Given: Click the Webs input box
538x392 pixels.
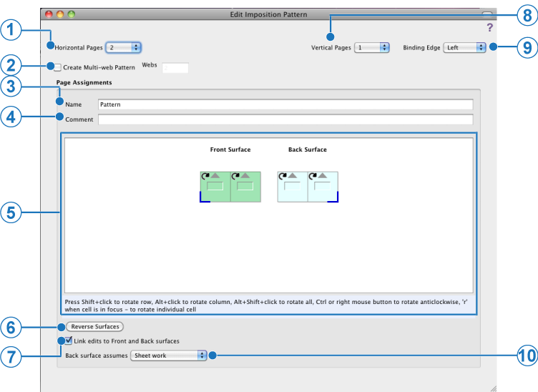Looking at the screenshot, I should pyautogui.click(x=175, y=68).
